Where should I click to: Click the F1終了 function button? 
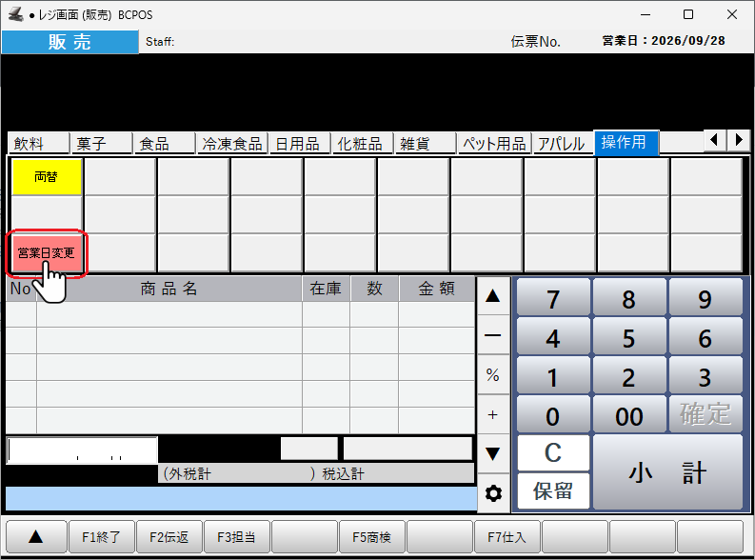click(102, 536)
